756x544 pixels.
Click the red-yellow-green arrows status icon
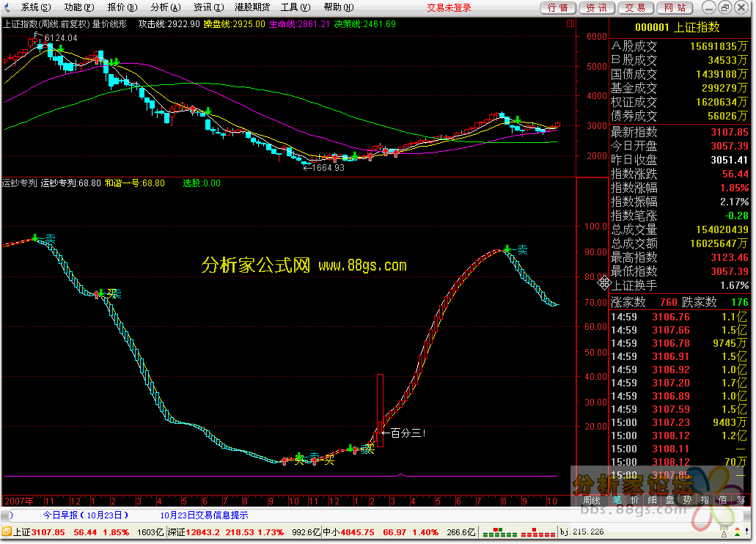coord(737,532)
